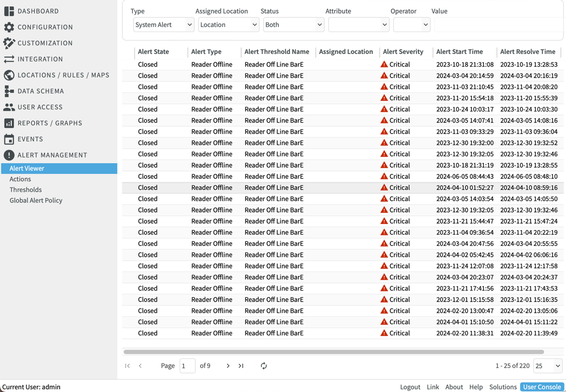Click the Integration arrows icon
This screenshot has width=566, height=392.
9,59
